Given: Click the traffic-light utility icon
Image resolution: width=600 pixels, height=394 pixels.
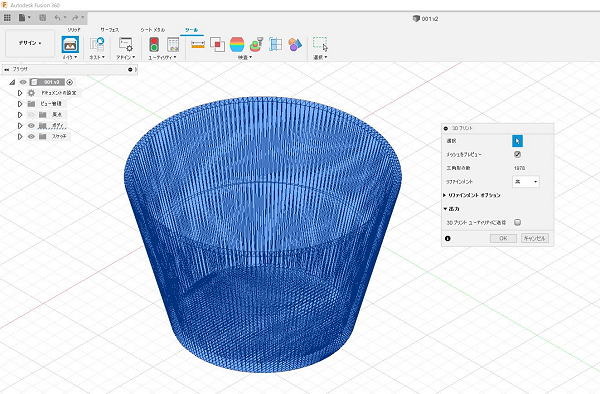Looking at the screenshot, I should pos(154,44).
